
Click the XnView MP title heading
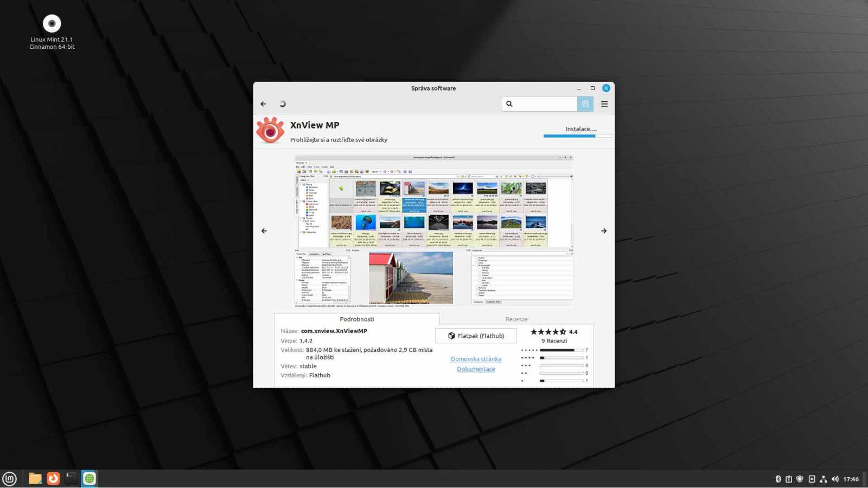(315, 125)
